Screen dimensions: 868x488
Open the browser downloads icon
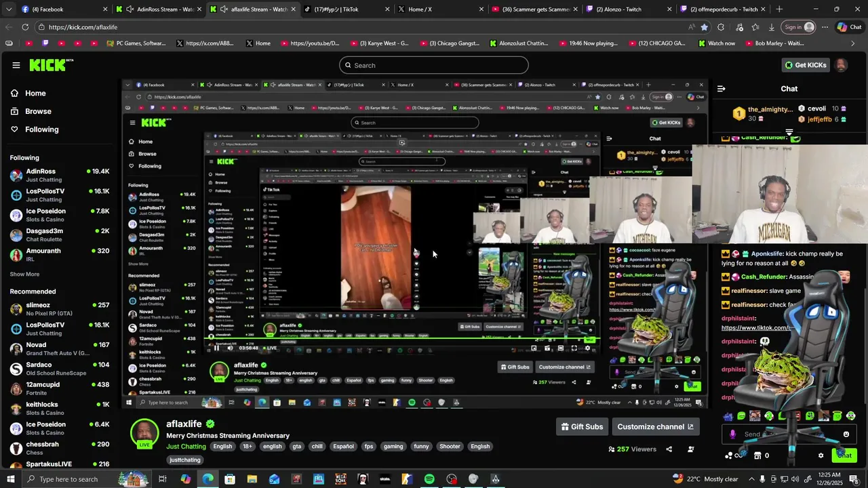(772, 27)
